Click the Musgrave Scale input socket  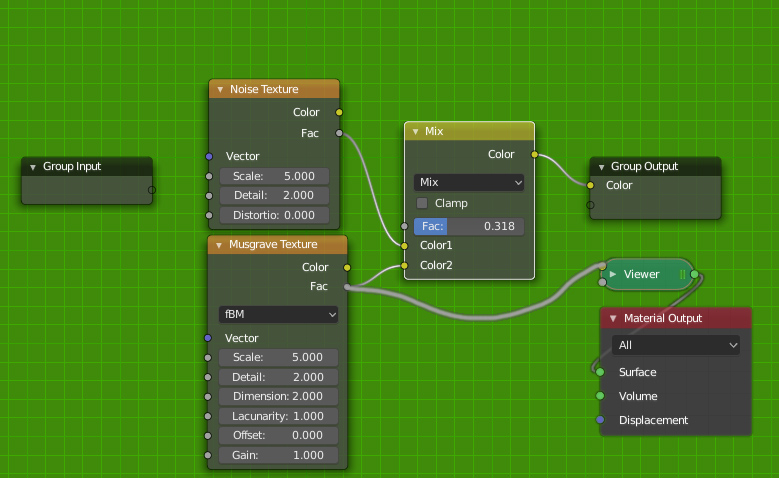click(x=208, y=358)
